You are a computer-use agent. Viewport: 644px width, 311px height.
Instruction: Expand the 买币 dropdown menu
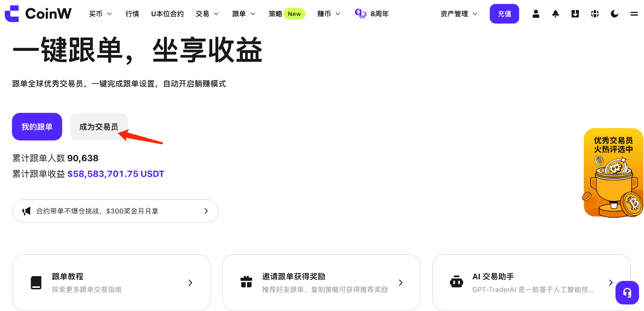[x=100, y=14]
